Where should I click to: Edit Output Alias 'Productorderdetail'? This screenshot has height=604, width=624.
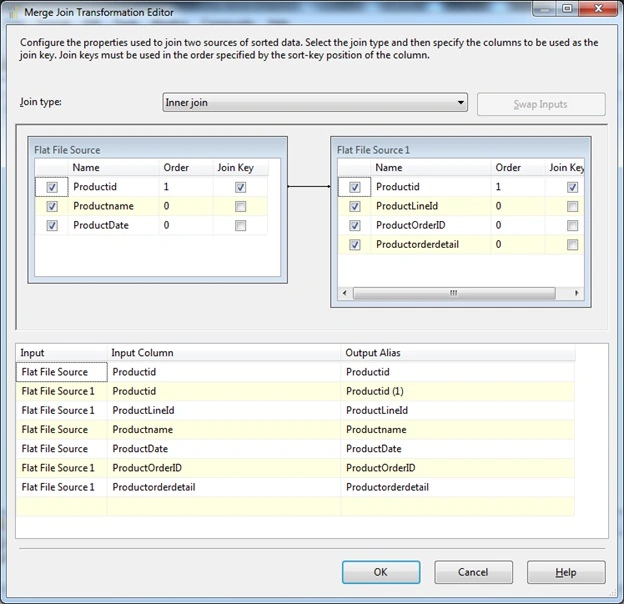pos(458,487)
